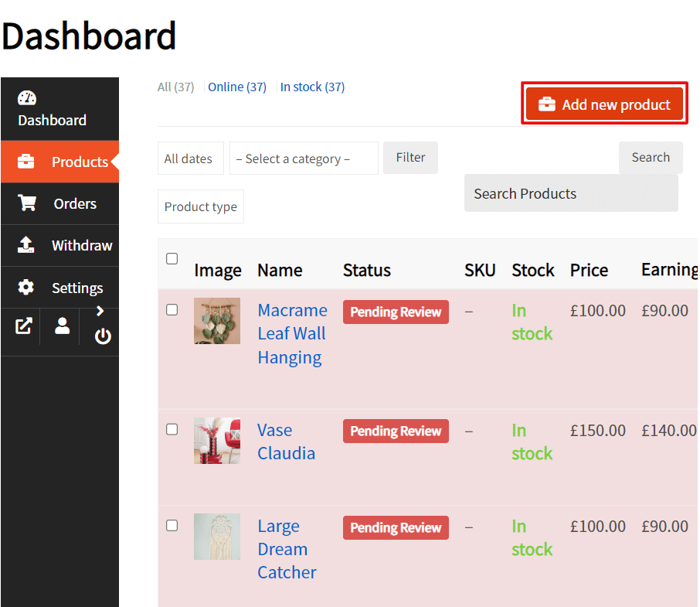
Task: Click the power logout icon
Action: tap(103, 336)
